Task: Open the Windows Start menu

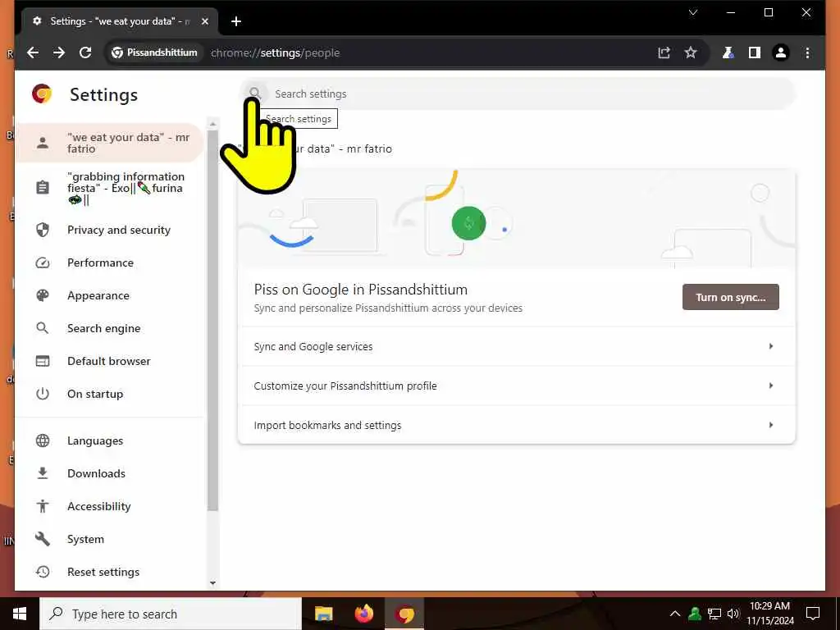Action: (x=20, y=614)
